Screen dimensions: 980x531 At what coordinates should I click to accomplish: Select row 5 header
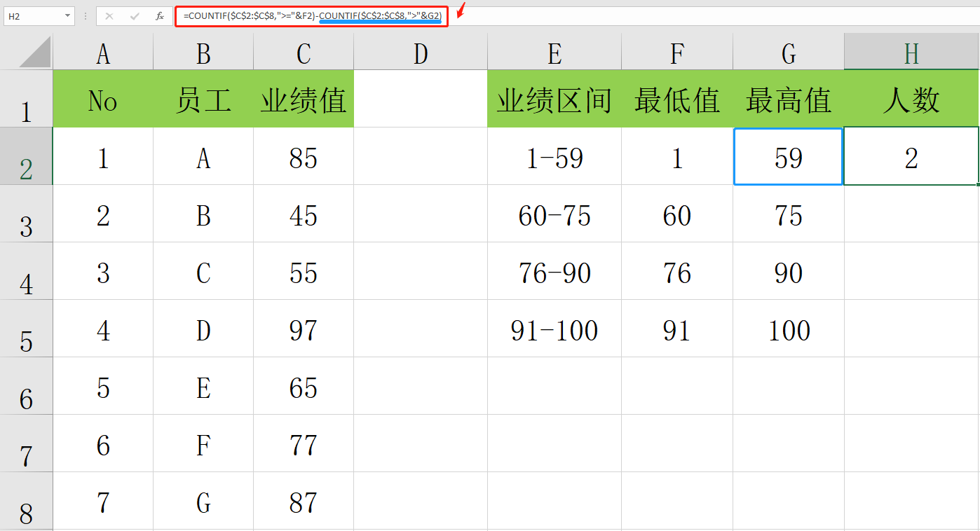[26, 329]
